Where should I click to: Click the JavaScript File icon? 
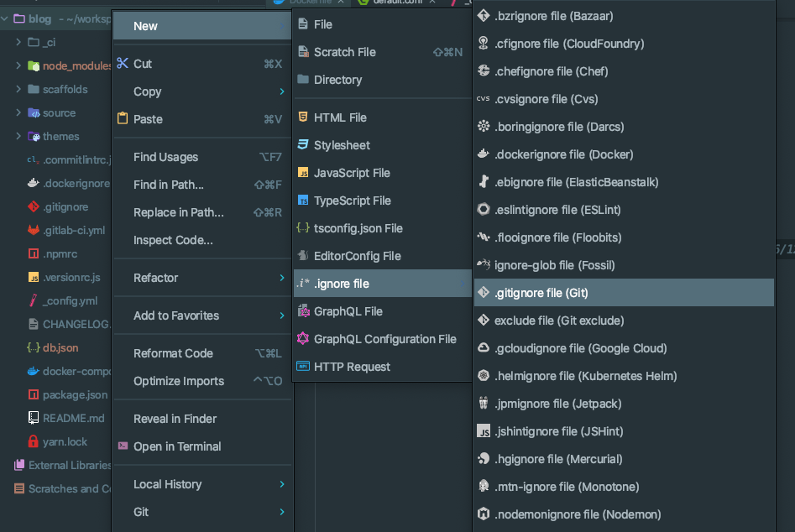(303, 172)
